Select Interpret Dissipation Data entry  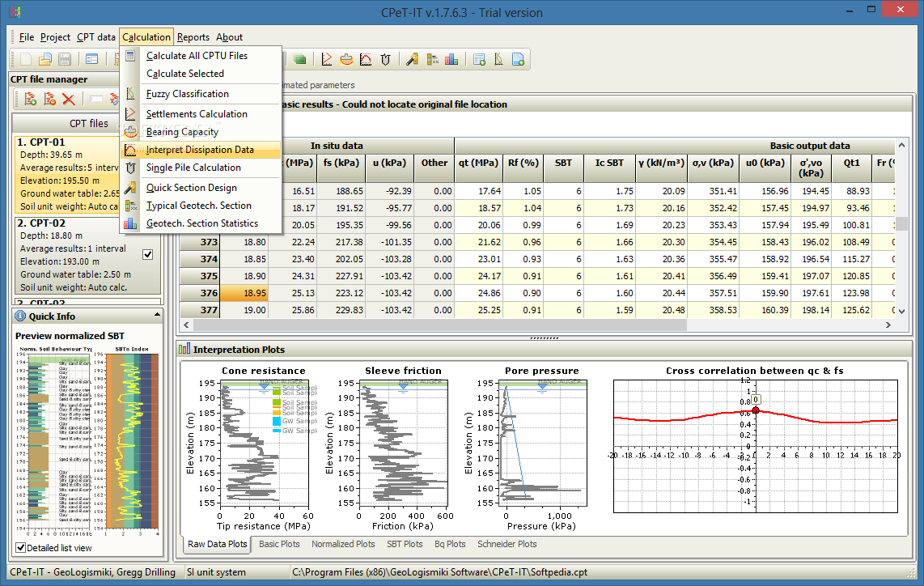(x=201, y=150)
